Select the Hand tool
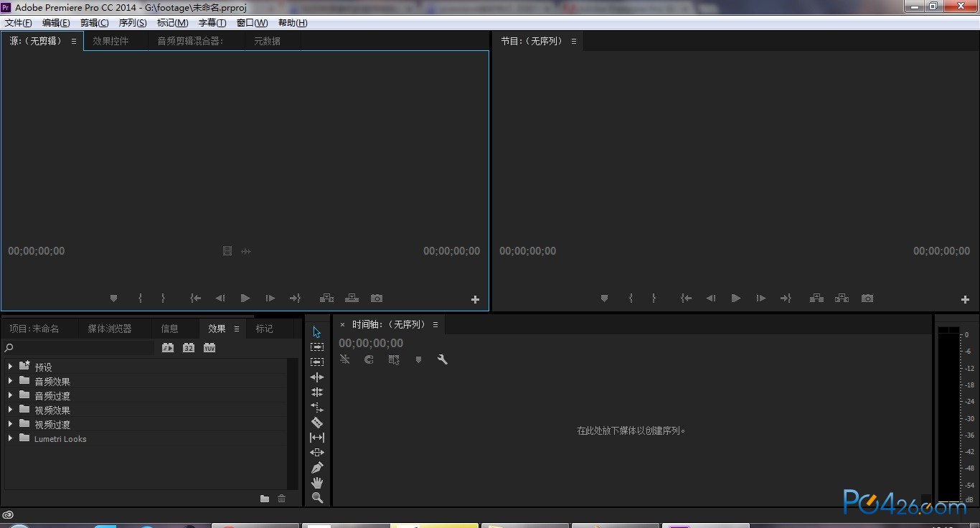980x528 pixels. [x=317, y=483]
